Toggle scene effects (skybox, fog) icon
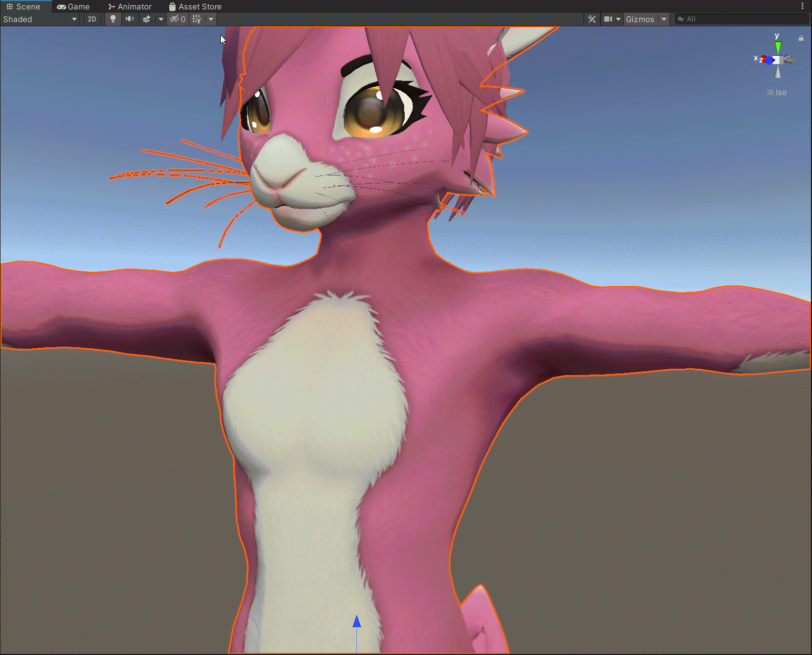Viewport: 812px width, 655px height. (x=147, y=19)
